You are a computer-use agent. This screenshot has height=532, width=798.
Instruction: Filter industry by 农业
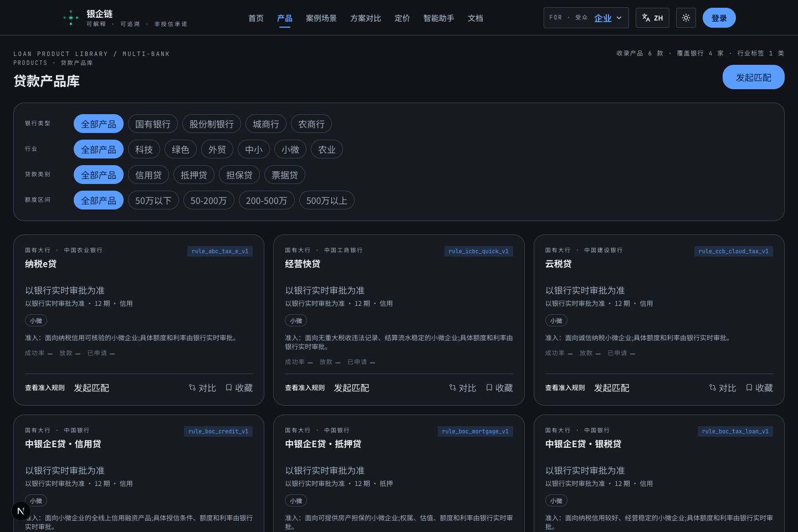(327, 150)
